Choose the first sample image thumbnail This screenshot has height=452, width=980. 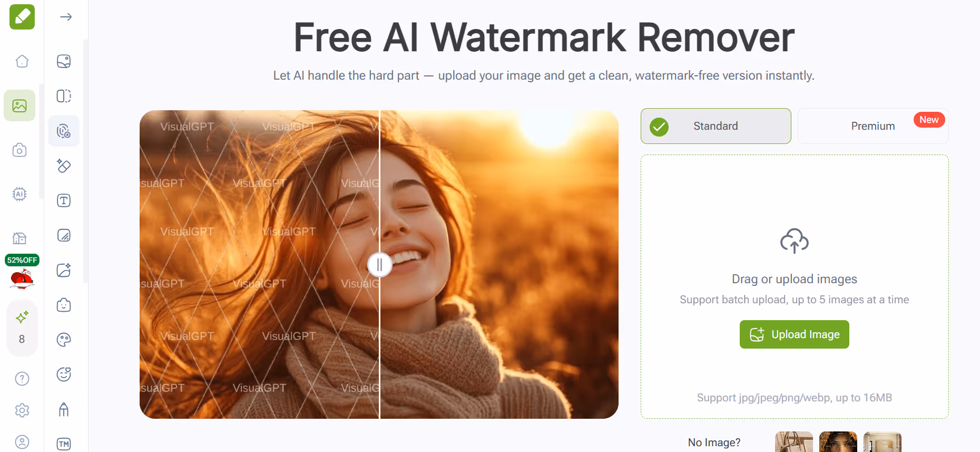[x=793, y=441]
